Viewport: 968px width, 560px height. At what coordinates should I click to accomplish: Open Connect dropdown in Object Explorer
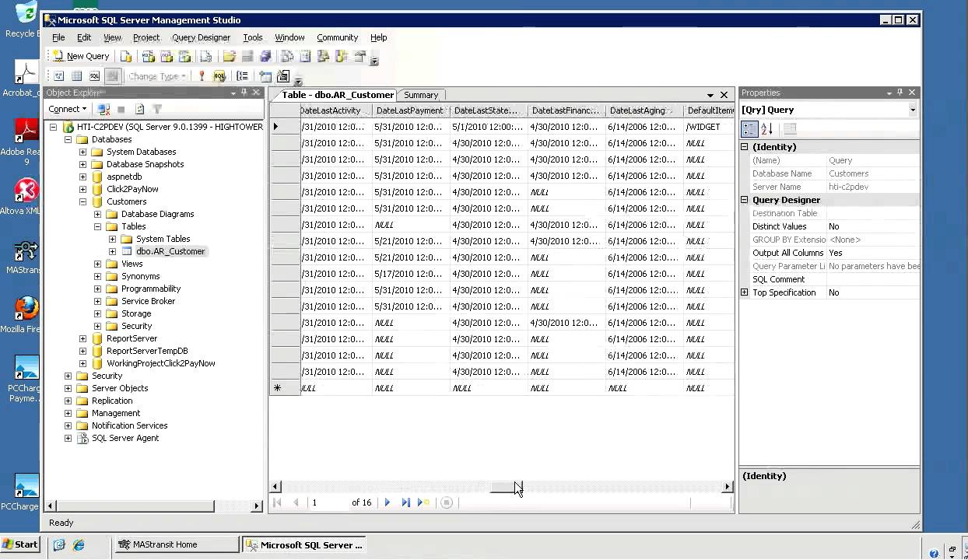[67, 109]
